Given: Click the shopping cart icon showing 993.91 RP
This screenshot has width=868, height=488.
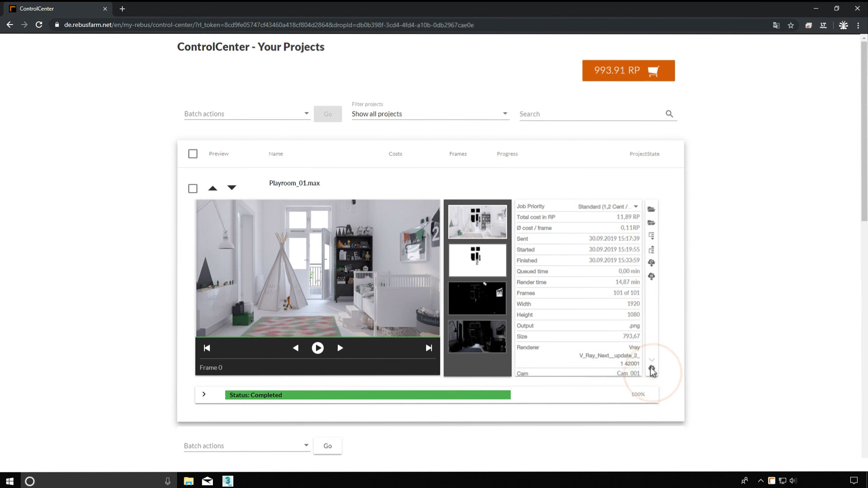Looking at the screenshot, I should click(654, 70).
